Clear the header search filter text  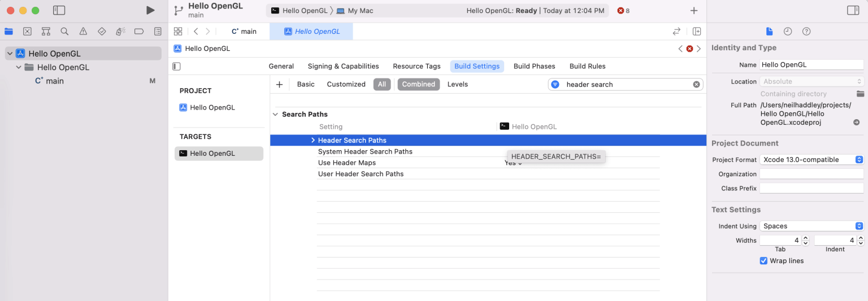tap(697, 85)
